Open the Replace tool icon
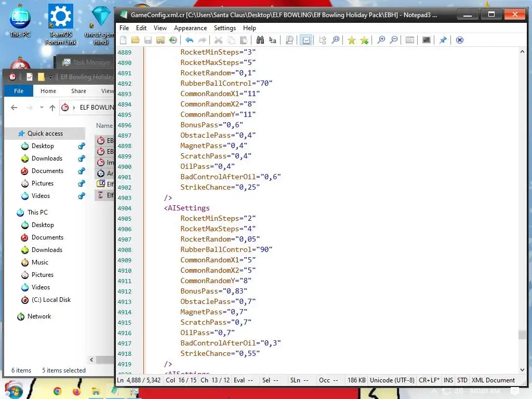The height and width of the screenshot is (399, 532). (273, 40)
